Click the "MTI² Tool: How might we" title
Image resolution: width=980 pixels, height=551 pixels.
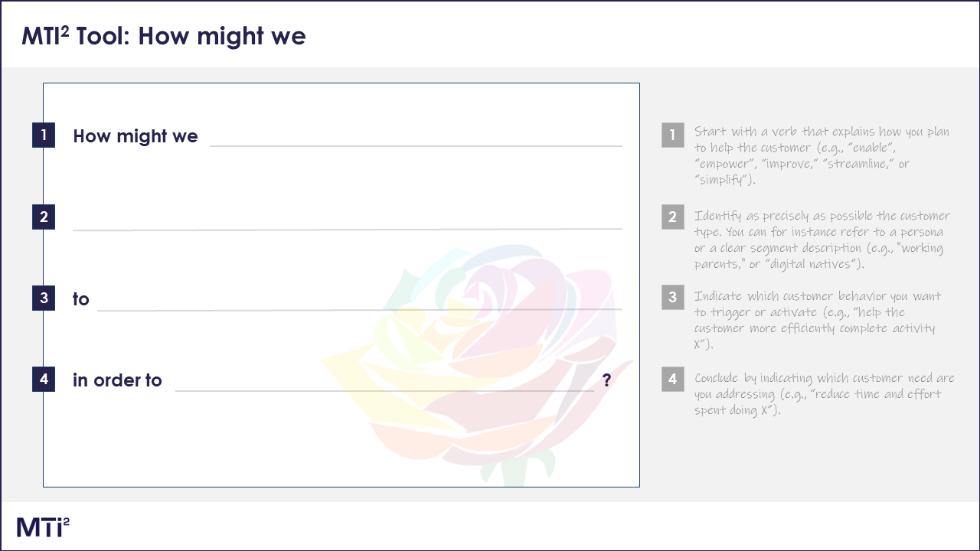coord(164,35)
